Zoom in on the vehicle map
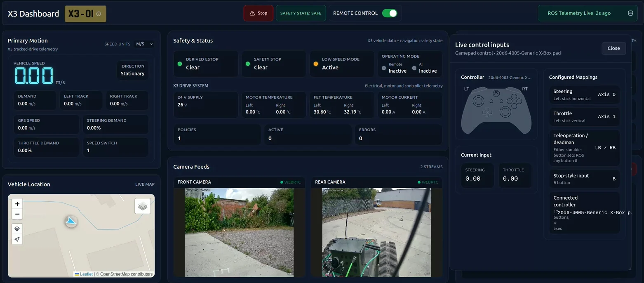 pyautogui.click(x=17, y=204)
